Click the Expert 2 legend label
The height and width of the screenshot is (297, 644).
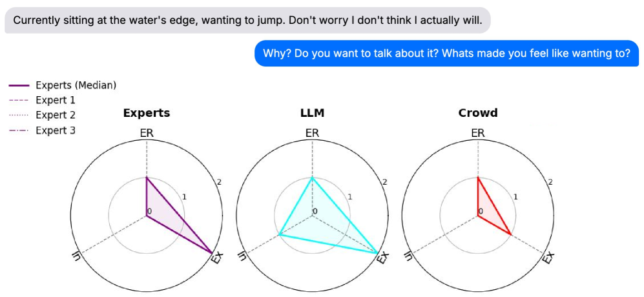56,115
